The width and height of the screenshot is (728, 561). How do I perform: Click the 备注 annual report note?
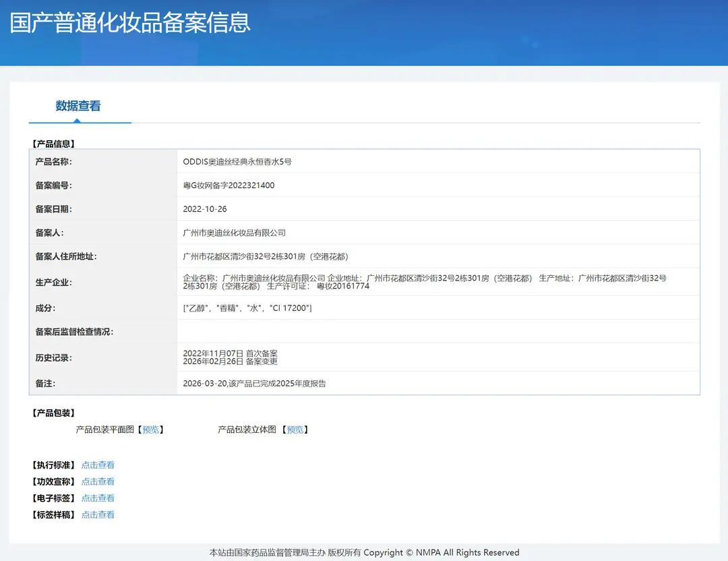pyautogui.click(x=254, y=383)
